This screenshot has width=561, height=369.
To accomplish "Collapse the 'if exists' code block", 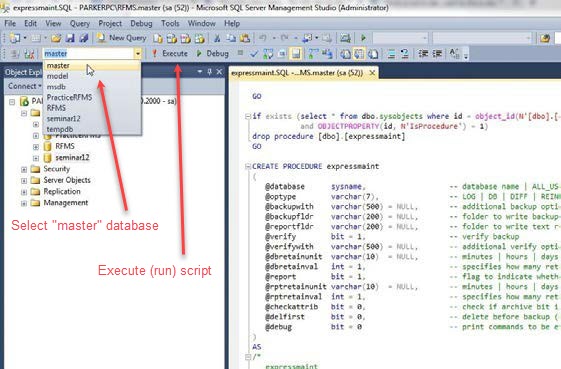I will pos(248,116).
